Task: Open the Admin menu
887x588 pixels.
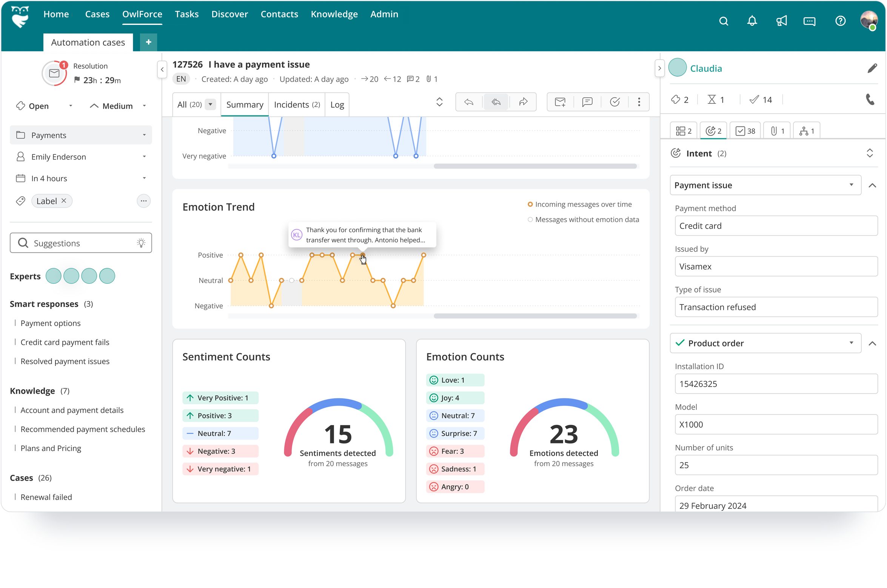Action: pyautogui.click(x=384, y=14)
